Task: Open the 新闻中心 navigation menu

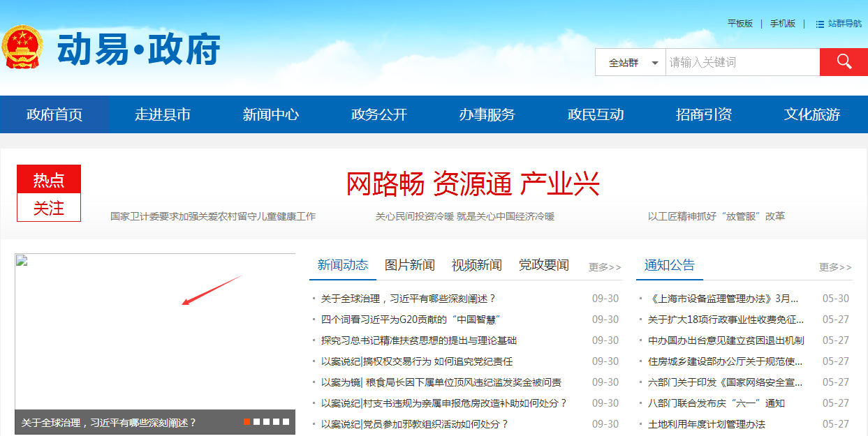Action: pos(270,114)
